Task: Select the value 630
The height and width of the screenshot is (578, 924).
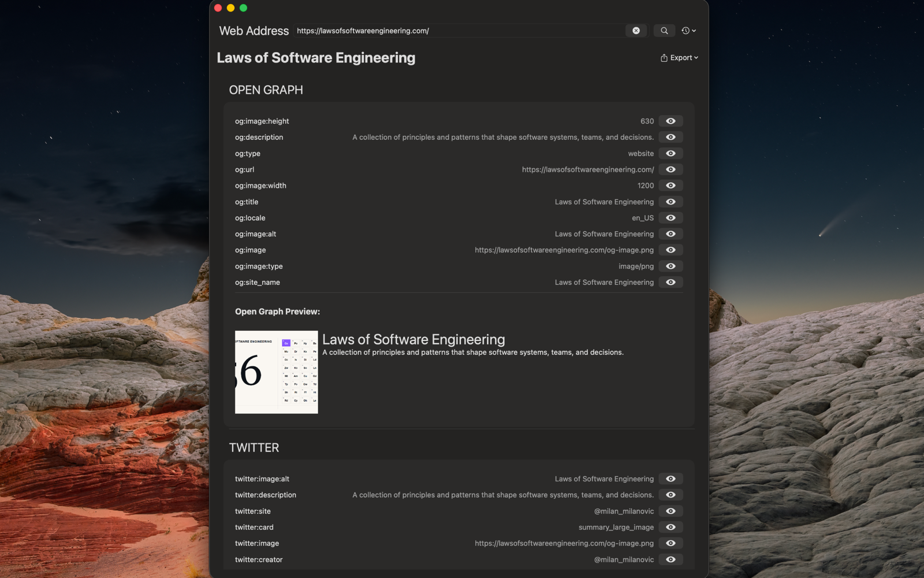Action: 647,121
